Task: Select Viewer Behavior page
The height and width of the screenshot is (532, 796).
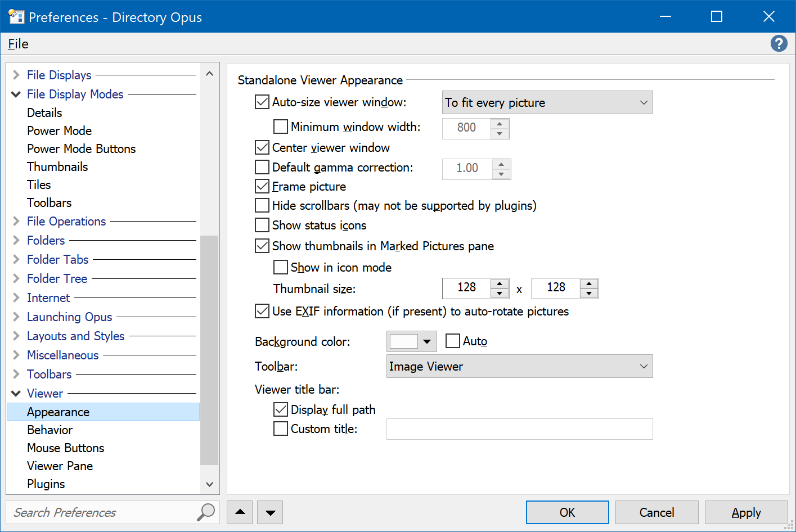Action: [x=50, y=430]
